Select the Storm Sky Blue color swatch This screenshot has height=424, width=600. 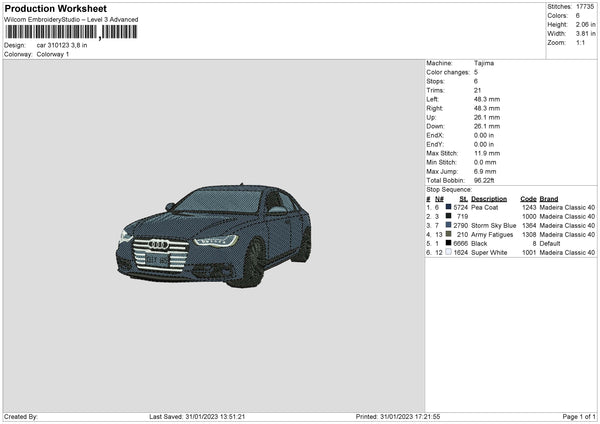click(x=449, y=225)
